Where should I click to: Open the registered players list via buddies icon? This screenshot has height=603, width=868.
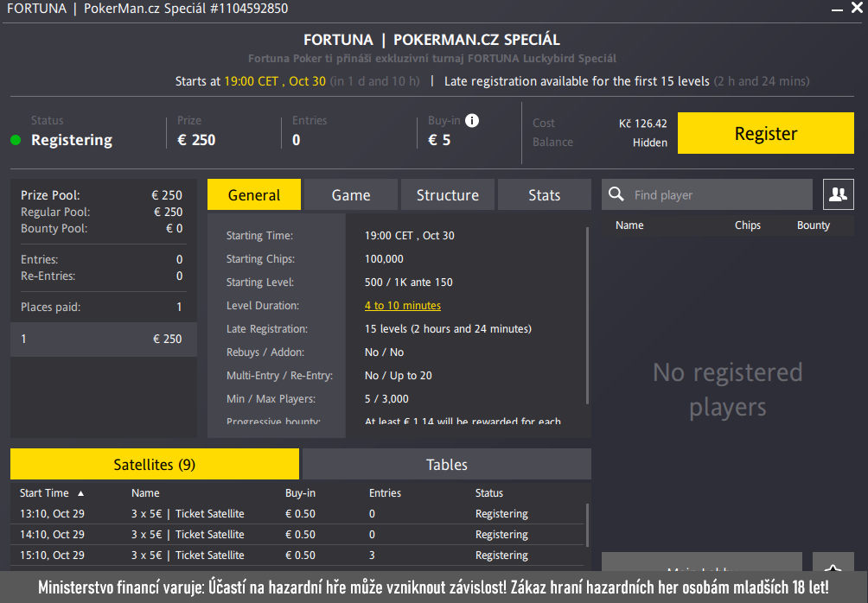(x=838, y=194)
